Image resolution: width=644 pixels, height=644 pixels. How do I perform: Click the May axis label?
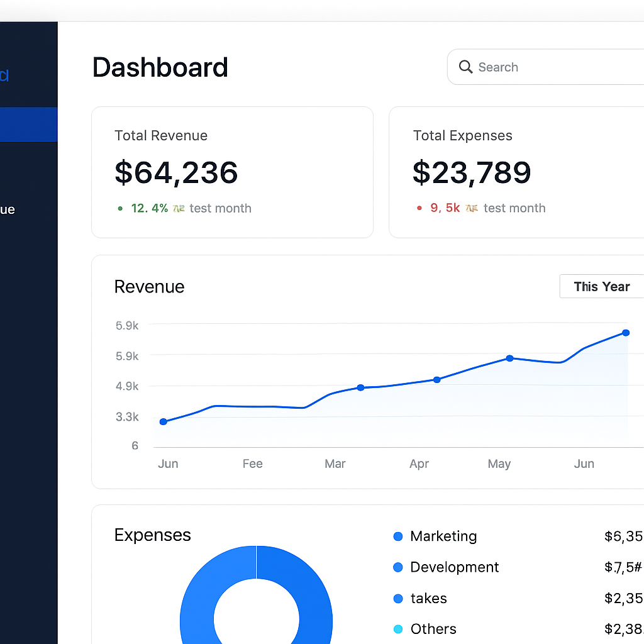click(499, 464)
